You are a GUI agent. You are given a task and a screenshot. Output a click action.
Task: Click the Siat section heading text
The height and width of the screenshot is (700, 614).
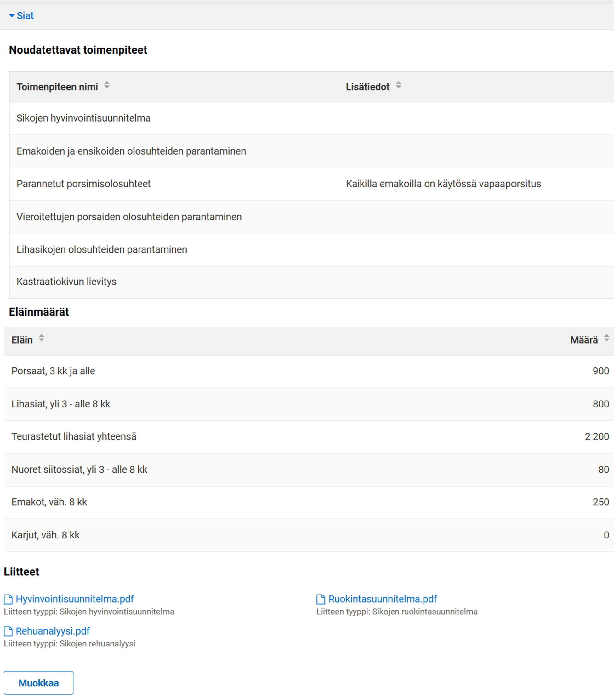[25, 16]
